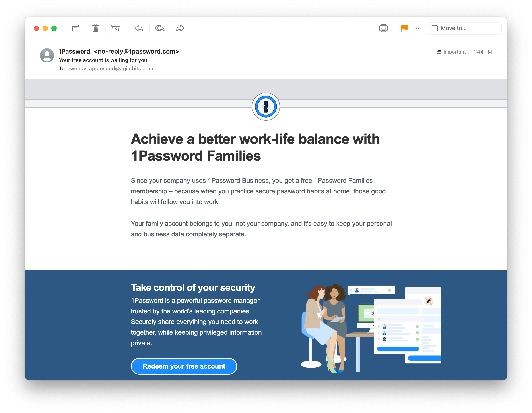The height and width of the screenshot is (413, 532).
Task: Enable the Important label on message
Action: tap(453, 52)
